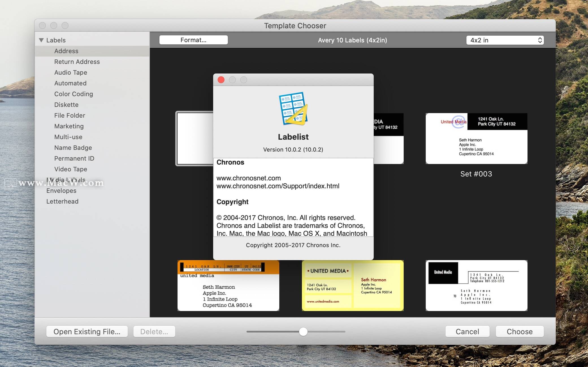Select the partially hidden black header template

tap(388, 139)
